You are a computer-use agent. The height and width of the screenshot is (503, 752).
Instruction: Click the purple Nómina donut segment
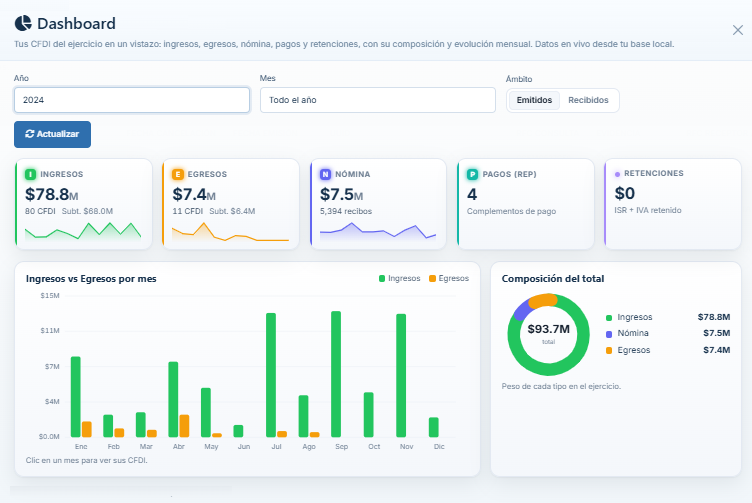tap(522, 310)
